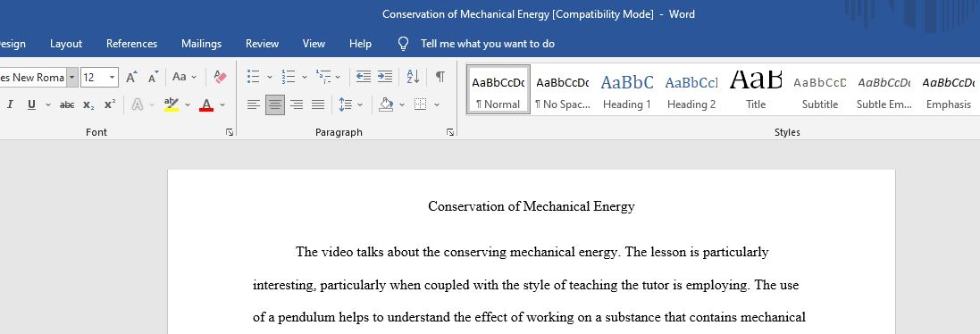
Task: Apply red font color
Action: pos(206,104)
